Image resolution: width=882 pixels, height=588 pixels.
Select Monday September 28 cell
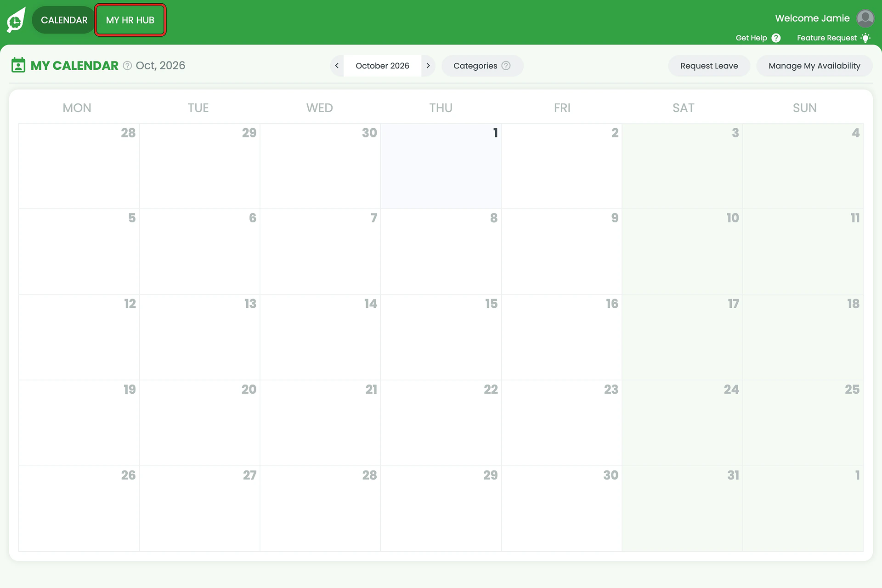79,166
